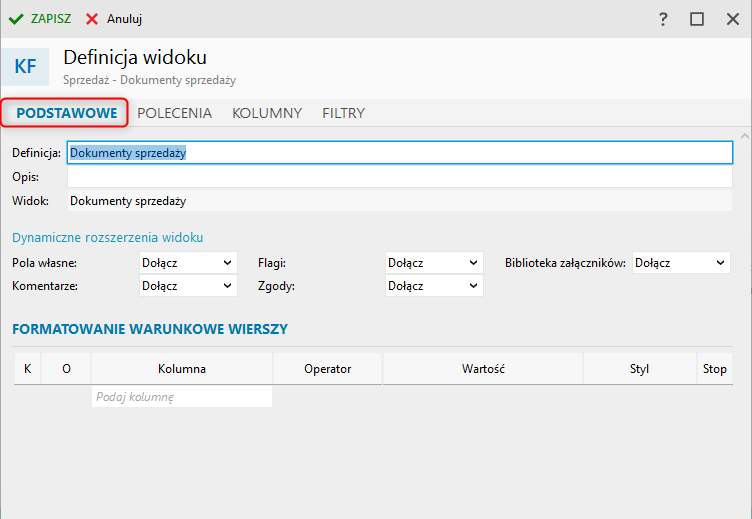Open the Pola własne dropdown
Viewport: 752px width, 519px height.
tap(188, 263)
